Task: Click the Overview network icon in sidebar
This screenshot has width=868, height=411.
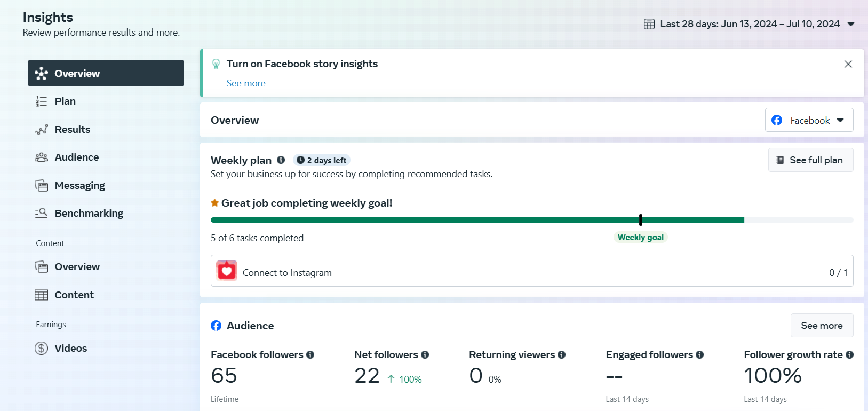Action: (41, 74)
